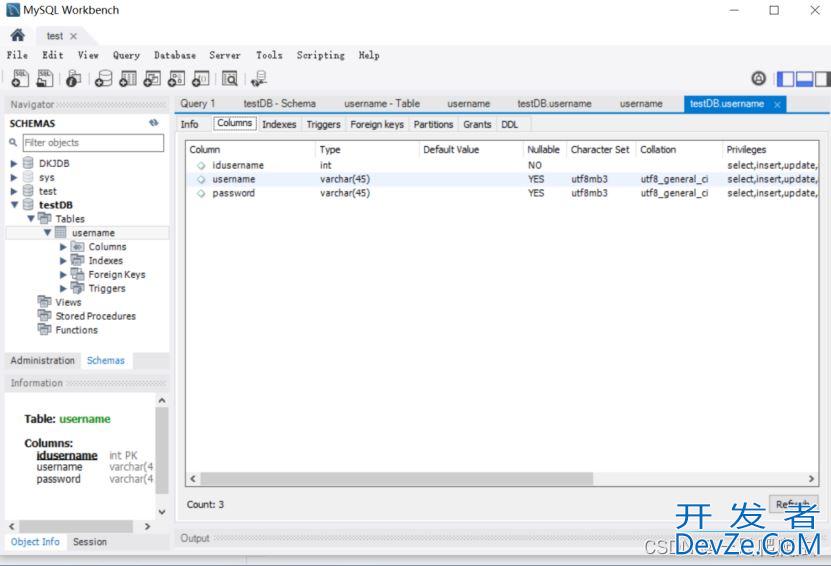This screenshot has height=566, width=831.
Task: Click the Views folder icon
Action: [x=45, y=302]
